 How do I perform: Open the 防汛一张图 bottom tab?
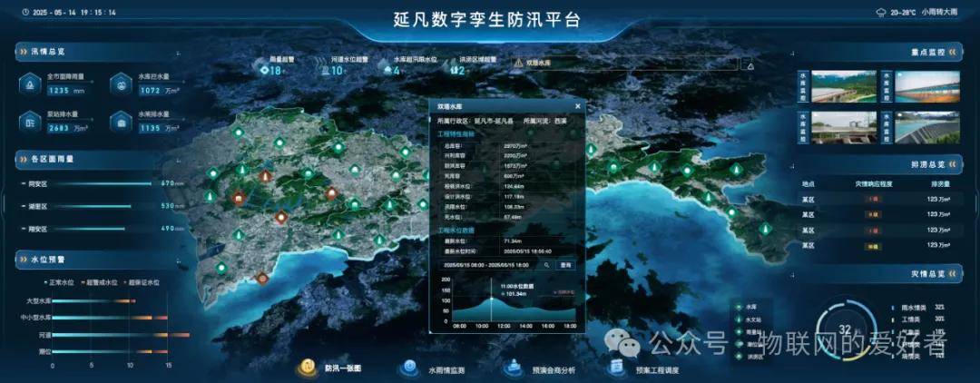point(329,368)
